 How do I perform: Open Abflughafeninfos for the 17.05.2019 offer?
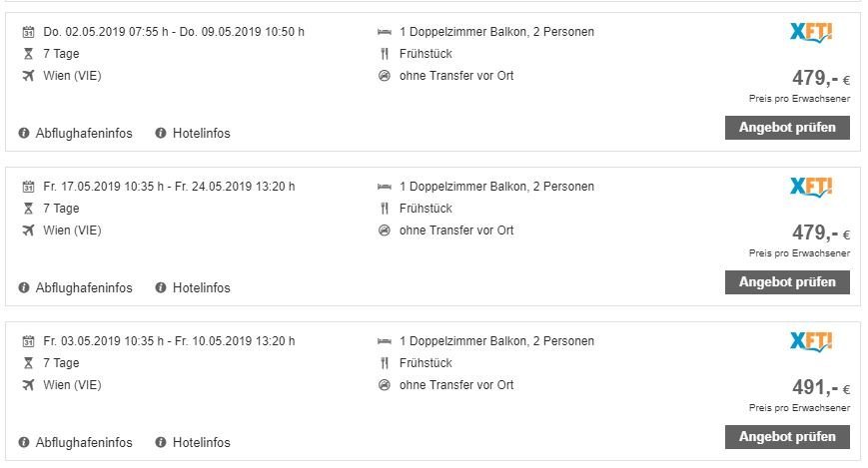84,288
